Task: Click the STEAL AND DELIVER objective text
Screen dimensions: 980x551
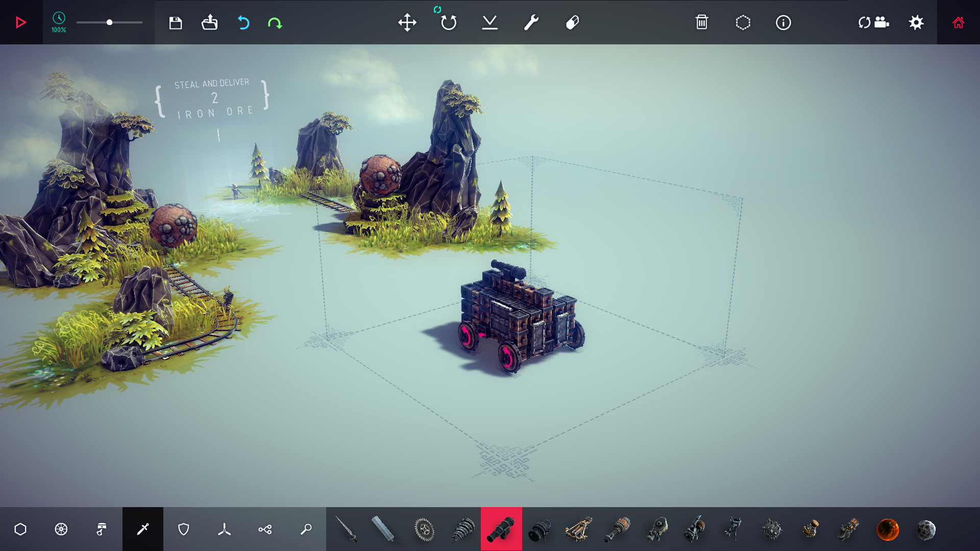Action: (x=212, y=84)
